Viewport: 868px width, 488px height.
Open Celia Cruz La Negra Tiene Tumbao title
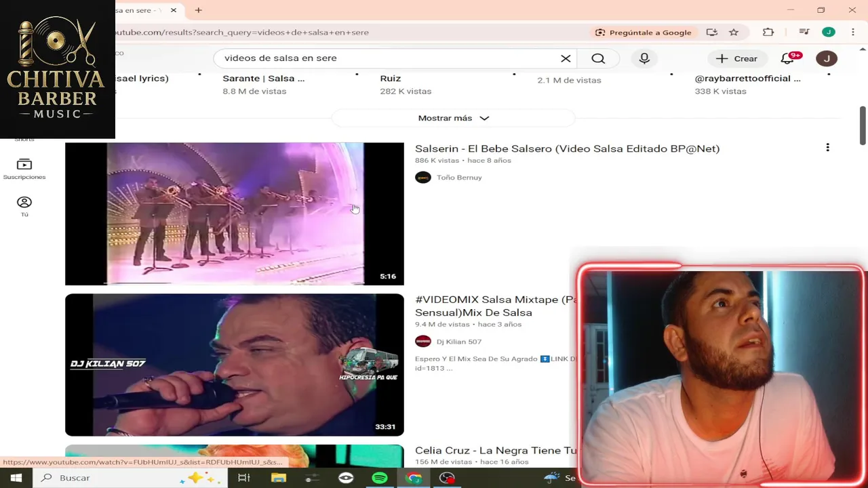(496, 450)
